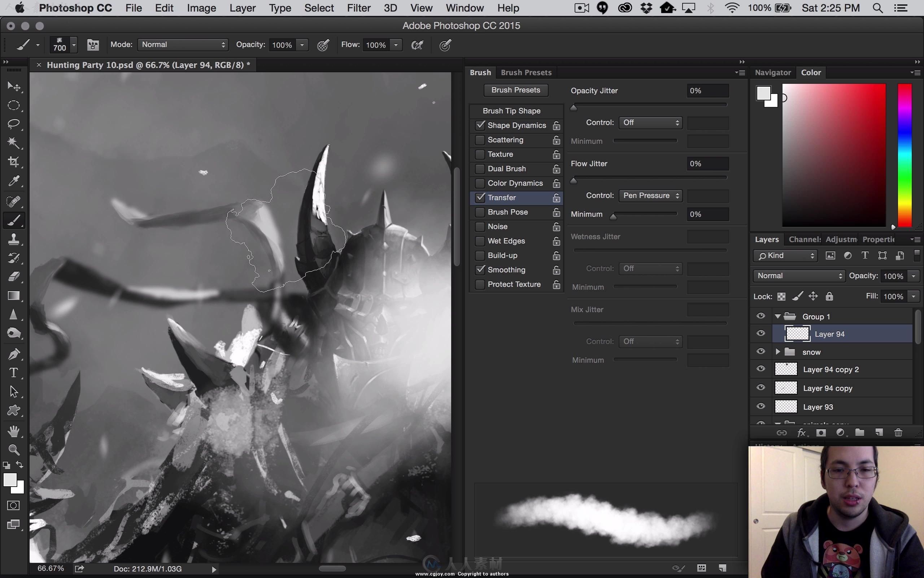Select the Transfer settings row
The width and height of the screenshot is (924, 578).
516,198
